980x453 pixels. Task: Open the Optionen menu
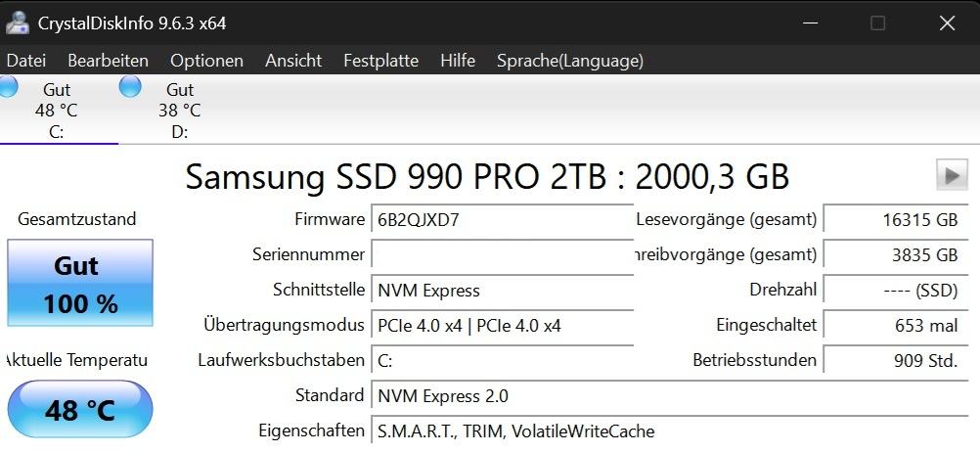tap(206, 61)
